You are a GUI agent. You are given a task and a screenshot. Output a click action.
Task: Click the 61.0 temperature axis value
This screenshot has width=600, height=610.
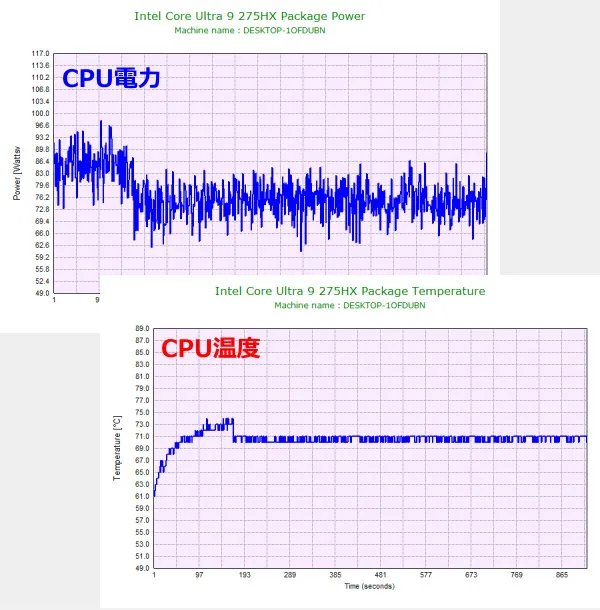[x=142, y=496]
